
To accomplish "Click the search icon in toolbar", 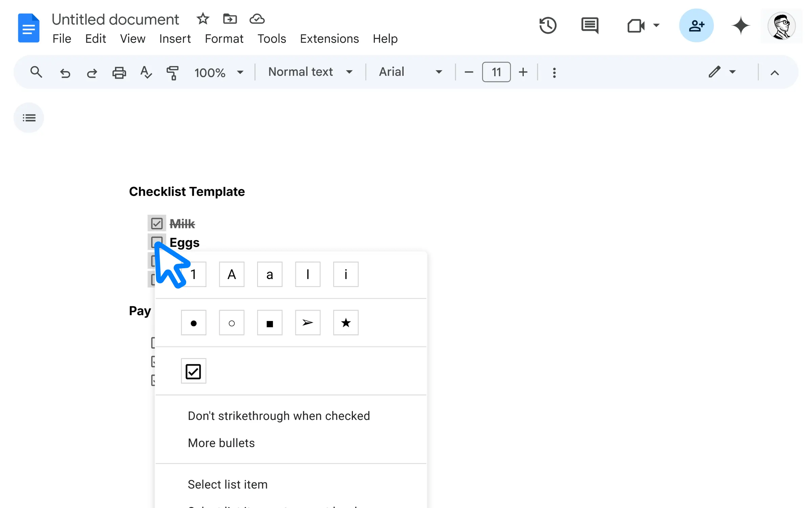I will pos(36,72).
